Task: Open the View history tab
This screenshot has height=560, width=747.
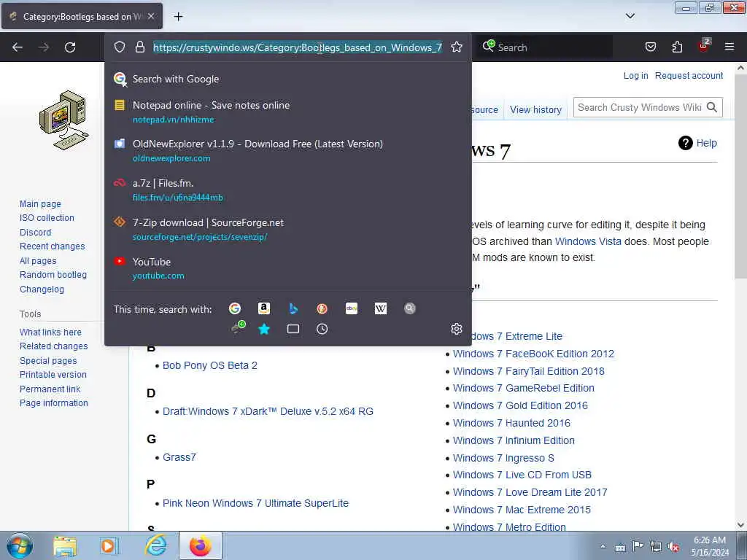Action: (536, 109)
